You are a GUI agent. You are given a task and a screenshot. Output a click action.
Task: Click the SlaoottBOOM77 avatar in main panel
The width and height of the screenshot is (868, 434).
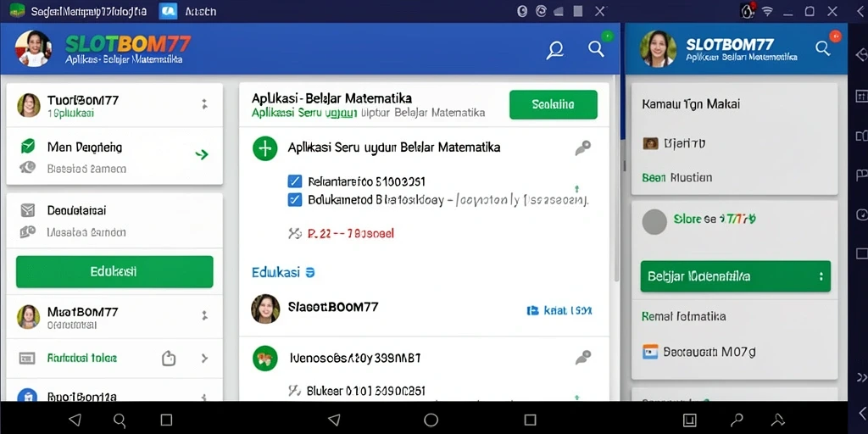tap(265, 309)
